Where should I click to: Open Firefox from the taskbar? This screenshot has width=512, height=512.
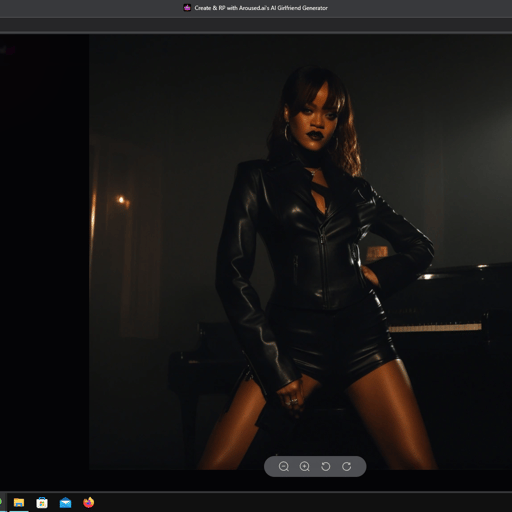(x=88, y=502)
